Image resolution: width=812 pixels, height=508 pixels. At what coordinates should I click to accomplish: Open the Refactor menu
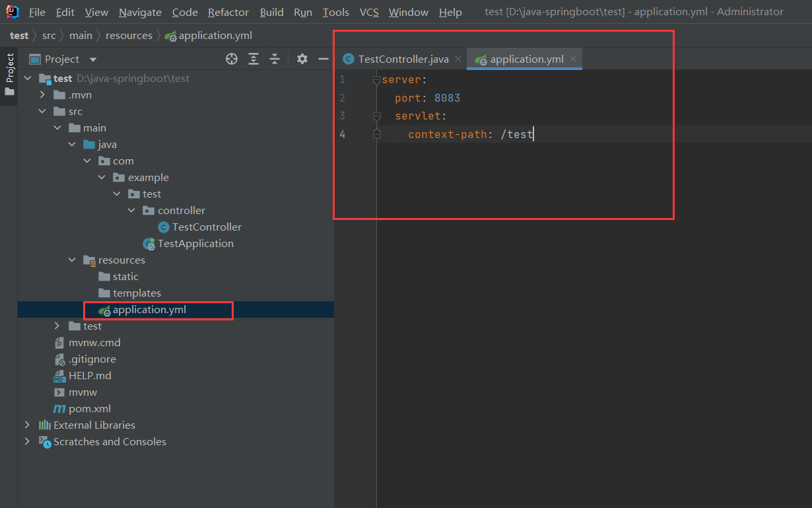pyautogui.click(x=228, y=12)
